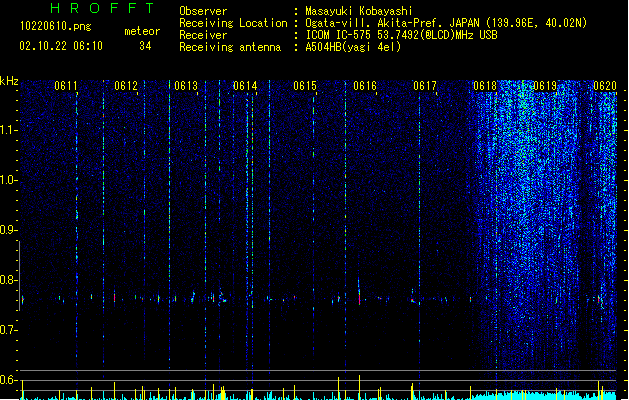
Task: Click the 0.9 kHz axis label
Action: 8,230
